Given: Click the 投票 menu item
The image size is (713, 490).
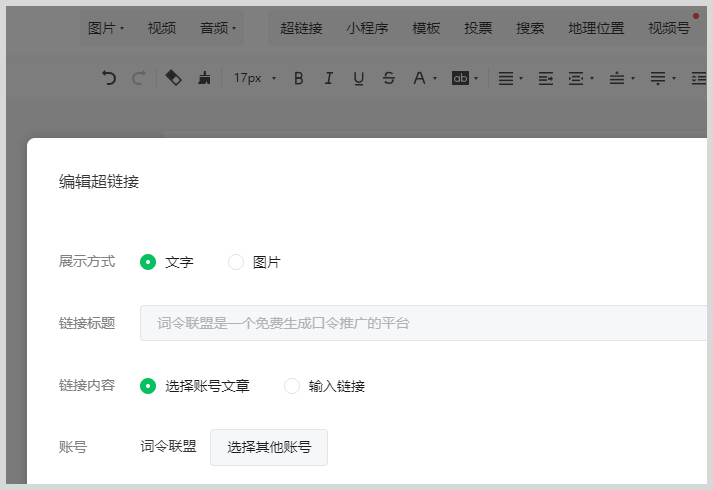Looking at the screenshot, I should [x=478, y=28].
